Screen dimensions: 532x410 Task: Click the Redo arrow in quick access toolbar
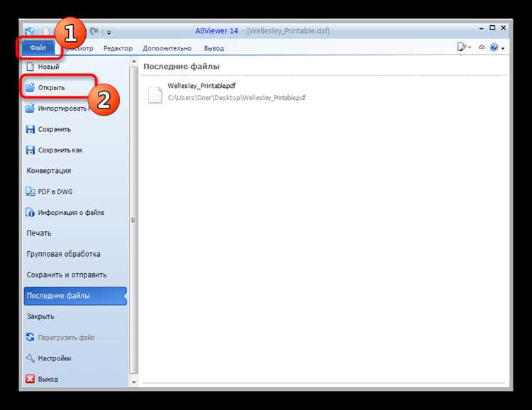tap(94, 31)
